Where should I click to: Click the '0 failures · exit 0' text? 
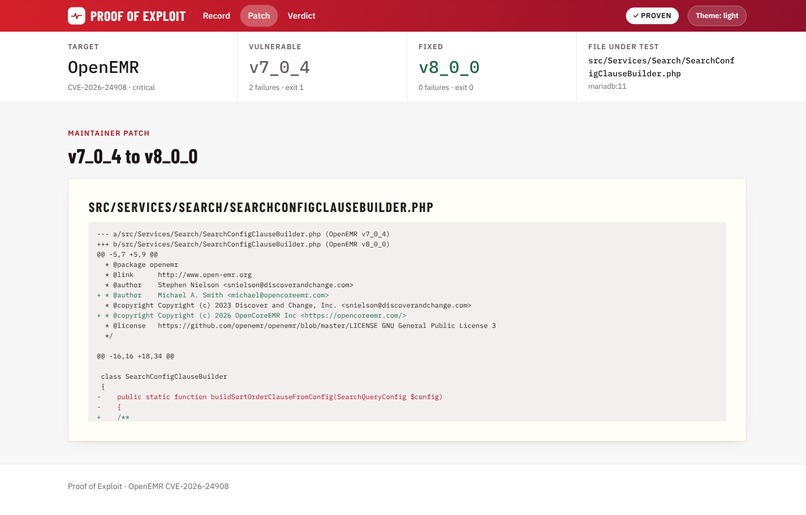(446, 87)
